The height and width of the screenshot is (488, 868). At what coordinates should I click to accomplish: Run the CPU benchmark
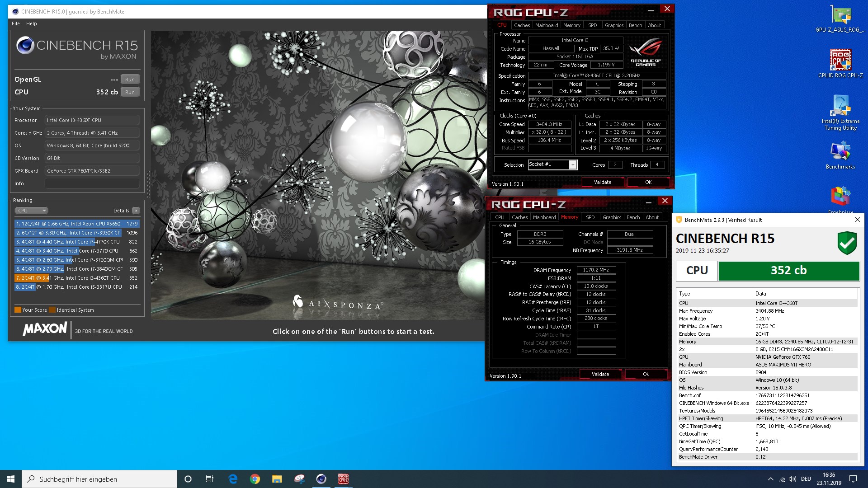pyautogui.click(x=130, y=92)
